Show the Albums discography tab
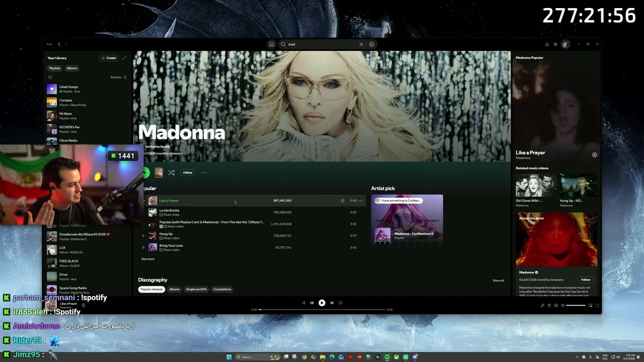 (174, 289)
